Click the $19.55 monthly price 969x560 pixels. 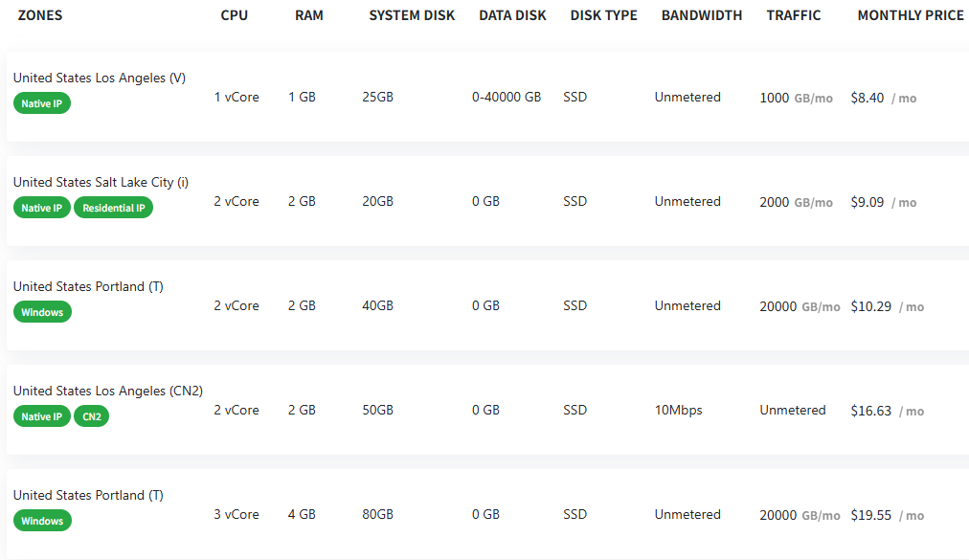pos(870,515)
